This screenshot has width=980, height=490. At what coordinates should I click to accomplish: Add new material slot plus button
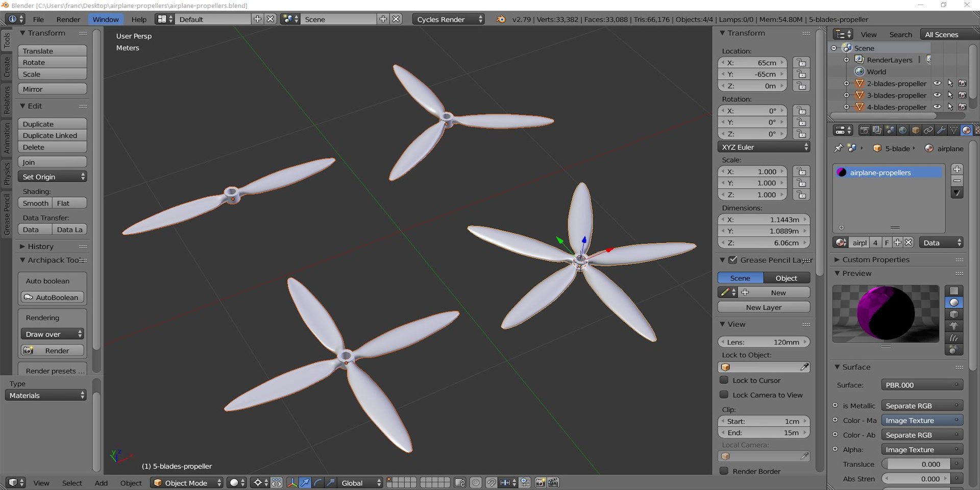957,169
